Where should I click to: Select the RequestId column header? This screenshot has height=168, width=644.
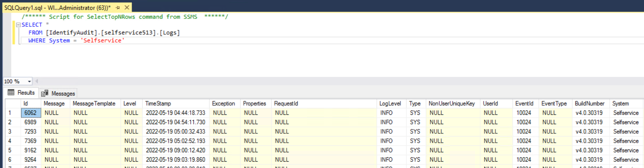(286, 103)
